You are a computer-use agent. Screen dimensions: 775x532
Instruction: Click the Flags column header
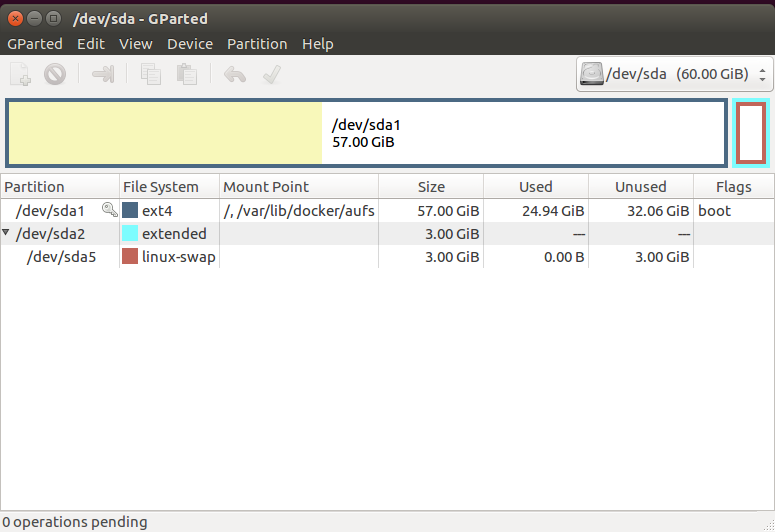click(x=733, y=186)
